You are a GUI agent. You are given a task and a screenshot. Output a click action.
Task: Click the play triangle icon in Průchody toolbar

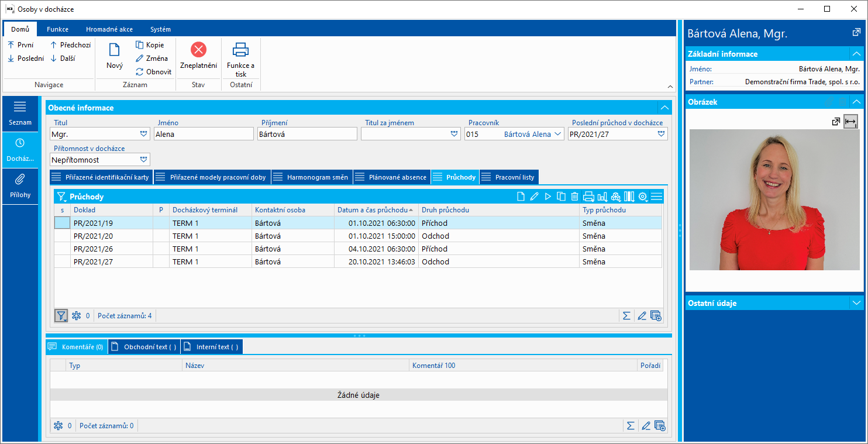tap(547, 197)
